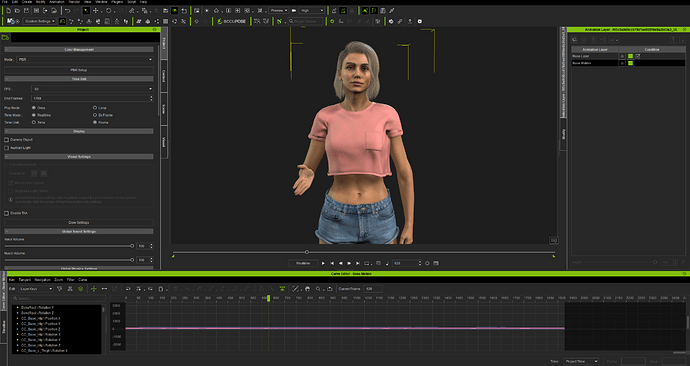Select the Once play mode radio
The width and height of the screenshot is (690, 366).
tap(33, 108)
